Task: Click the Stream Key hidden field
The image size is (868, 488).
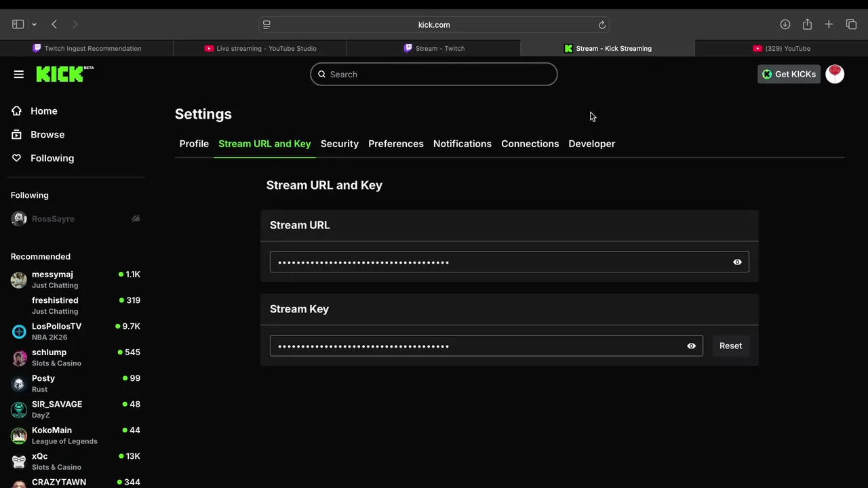Action: (486, 346)
